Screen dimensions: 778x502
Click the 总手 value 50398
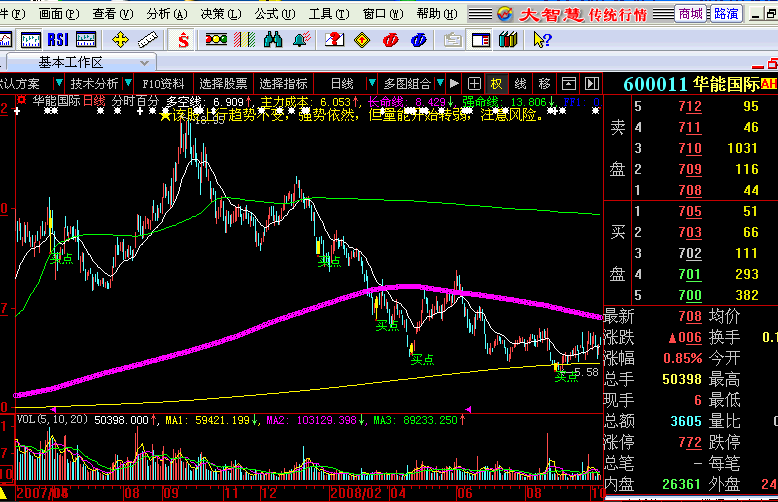[x=682, y=379]
